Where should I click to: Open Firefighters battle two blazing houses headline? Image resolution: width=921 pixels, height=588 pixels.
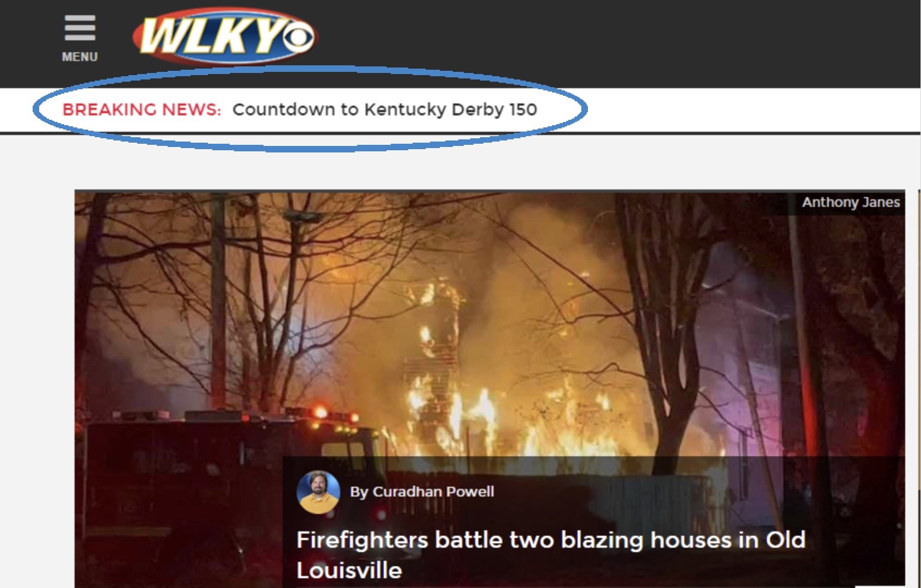click(551, 555)
